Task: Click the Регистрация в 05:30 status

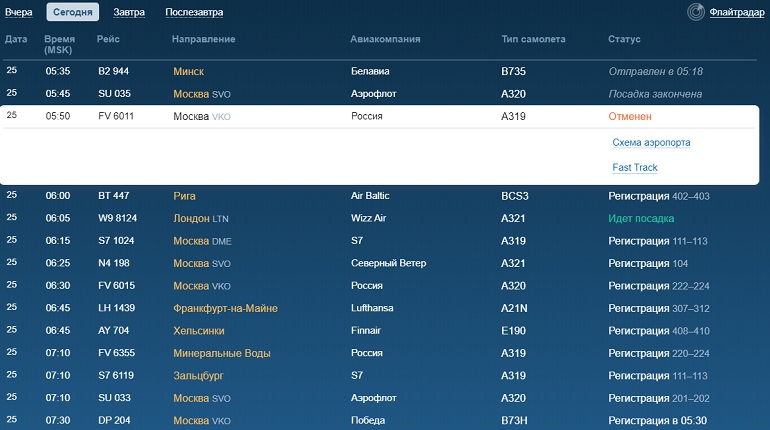Action: (658, 421)
